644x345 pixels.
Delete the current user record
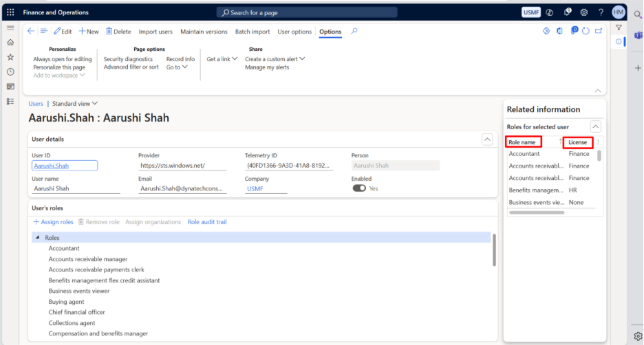coord(118,31)
